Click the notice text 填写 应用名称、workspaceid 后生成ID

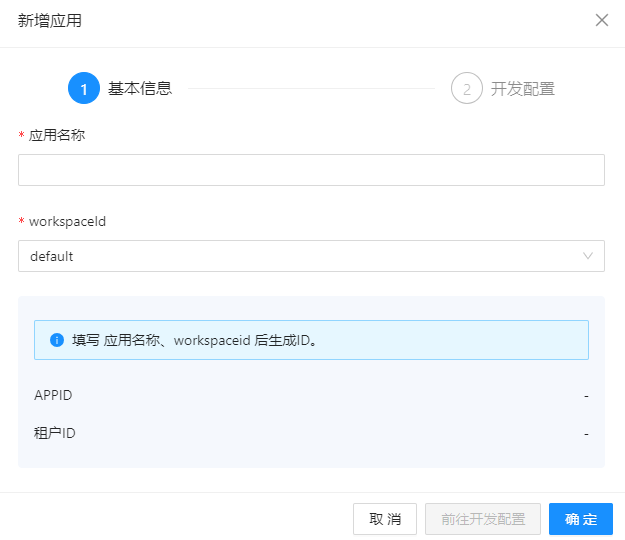[x=194, y=340]
